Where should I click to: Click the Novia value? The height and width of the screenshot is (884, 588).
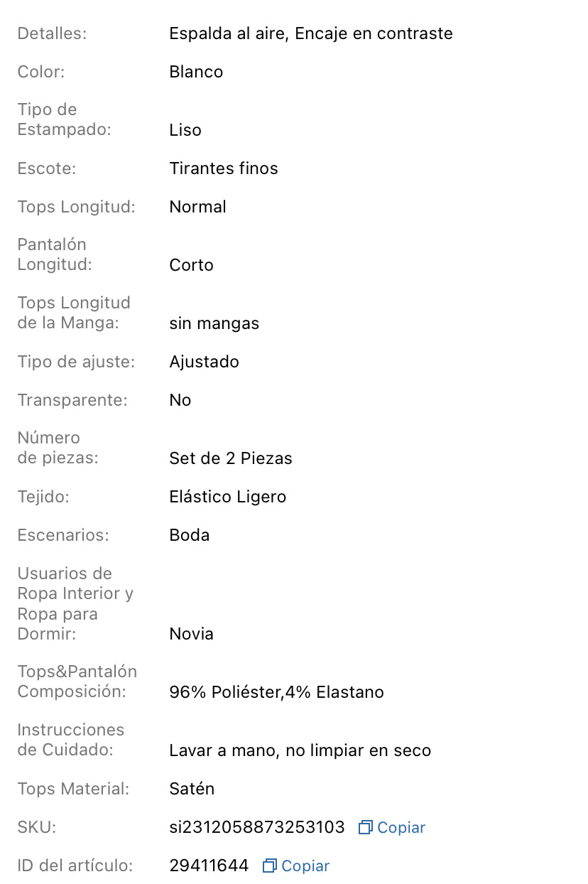191,633
